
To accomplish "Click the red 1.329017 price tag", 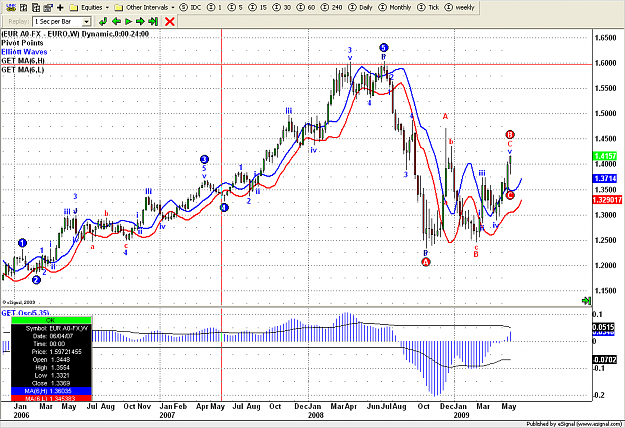I will pos(608,200).
